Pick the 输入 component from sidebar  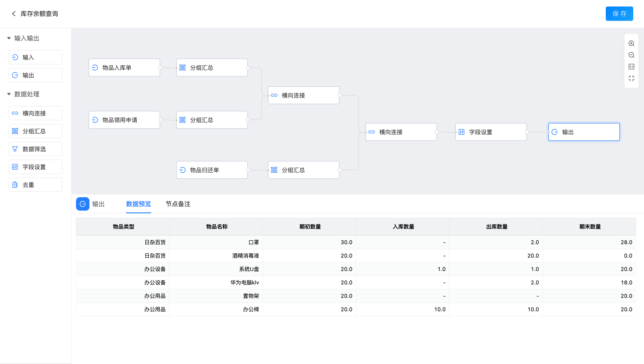point(36,57)
